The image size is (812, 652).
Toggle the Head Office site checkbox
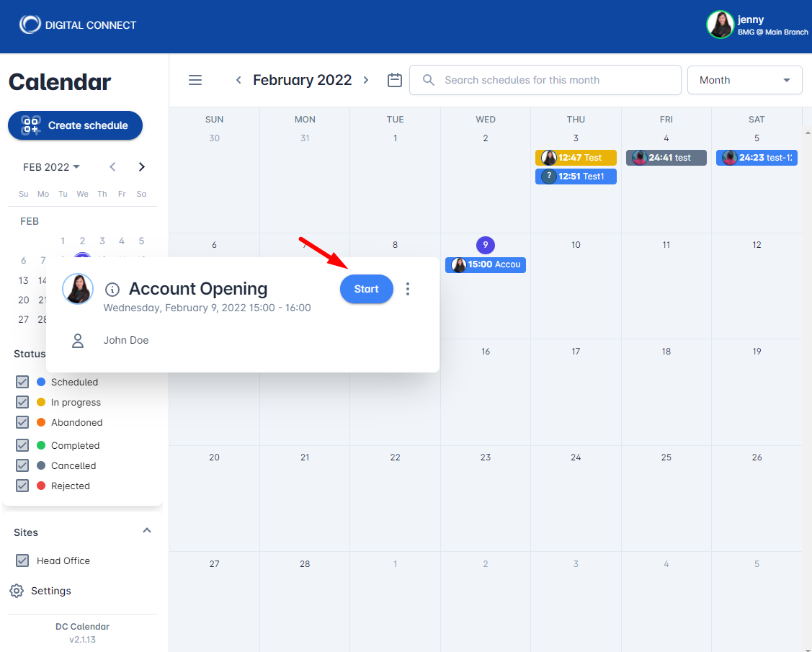point(22,561)
